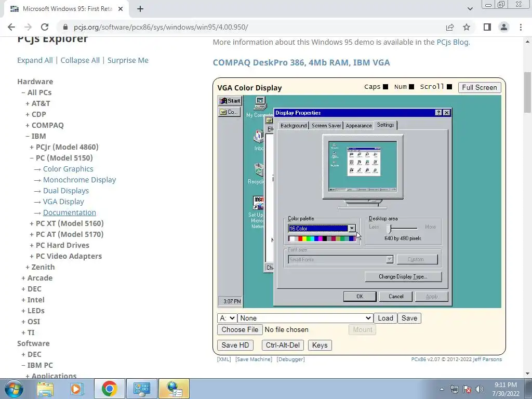Open the Documentation tree link
The width and height of the screenshot is (532, 399).
tap(69, 212)
